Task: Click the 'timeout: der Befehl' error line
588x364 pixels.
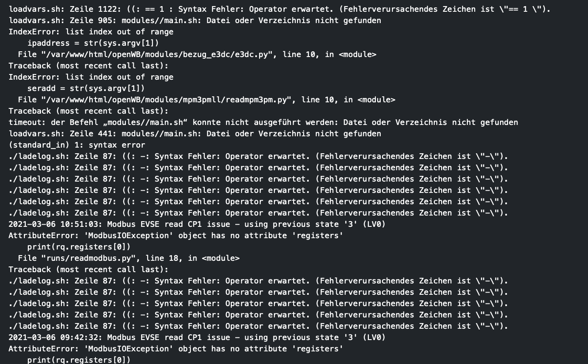Action: point(263,122)
